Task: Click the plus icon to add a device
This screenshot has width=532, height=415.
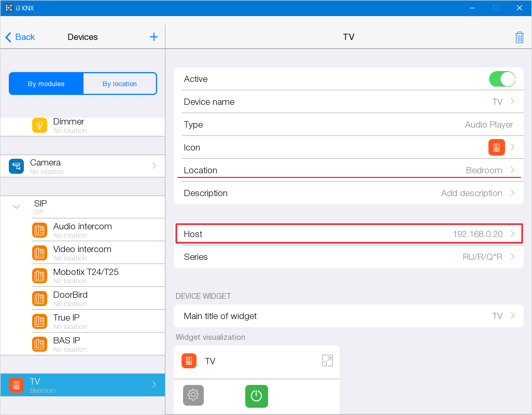Action: point(153,37)
